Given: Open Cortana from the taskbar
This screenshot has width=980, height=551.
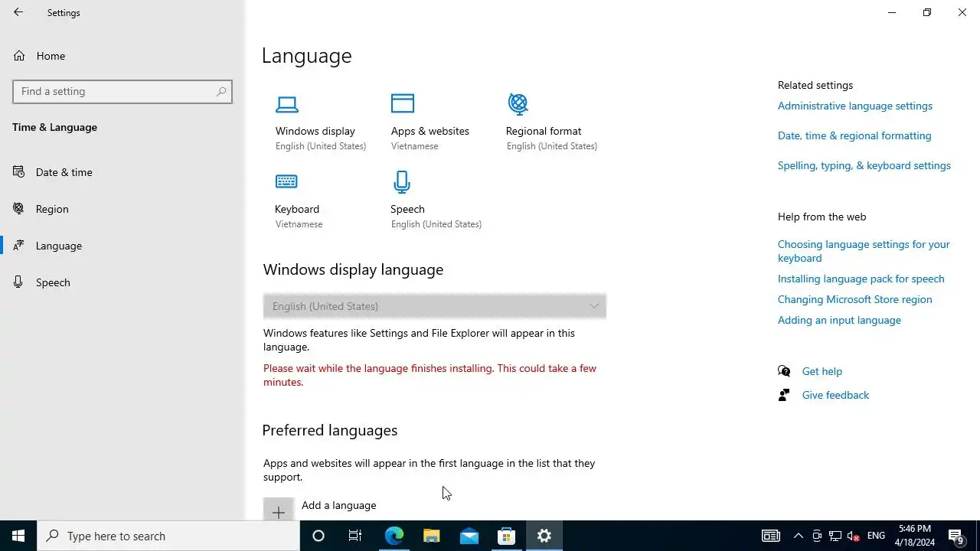Looking at the screenshot, I should pos(318,536).
